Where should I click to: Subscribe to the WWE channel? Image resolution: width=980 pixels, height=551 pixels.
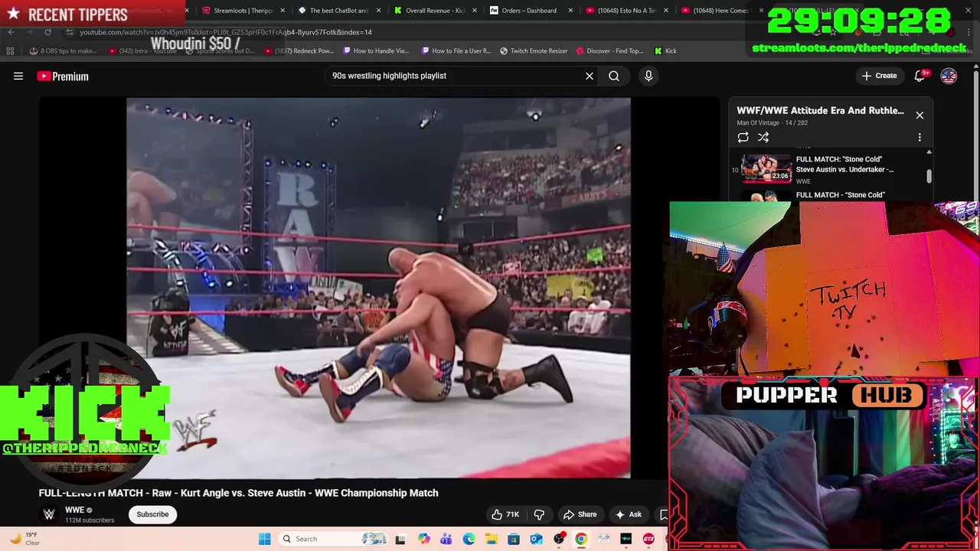point(152,514)
